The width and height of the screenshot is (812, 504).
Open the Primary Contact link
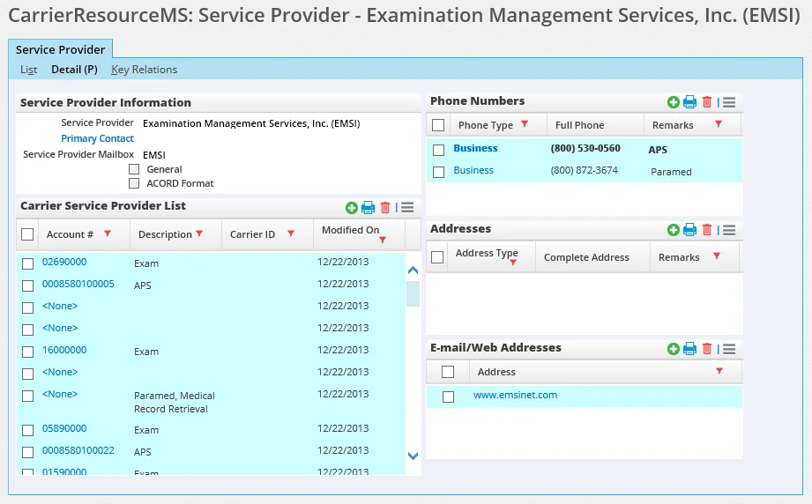pyautogui.click(x=97, y=138)
